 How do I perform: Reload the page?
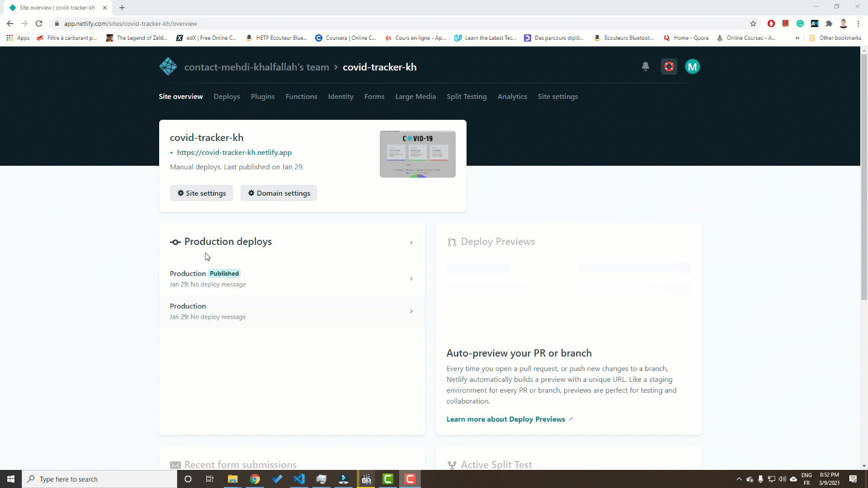coord(39,23)
